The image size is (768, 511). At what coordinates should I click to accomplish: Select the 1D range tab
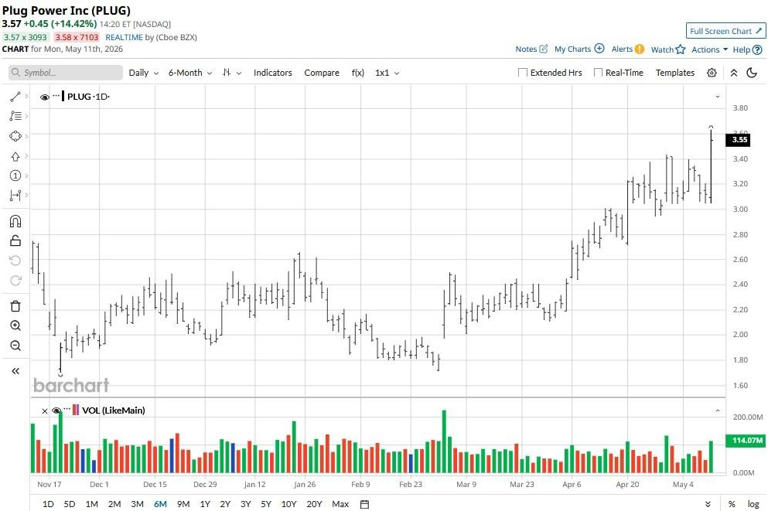(x=48, y=504)
